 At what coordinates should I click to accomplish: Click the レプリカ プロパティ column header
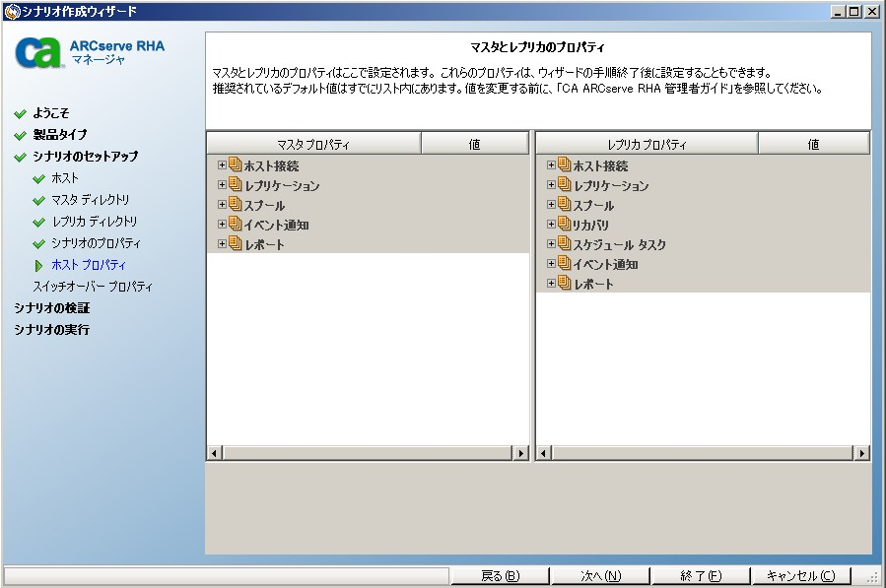click(x=647, y=144)
